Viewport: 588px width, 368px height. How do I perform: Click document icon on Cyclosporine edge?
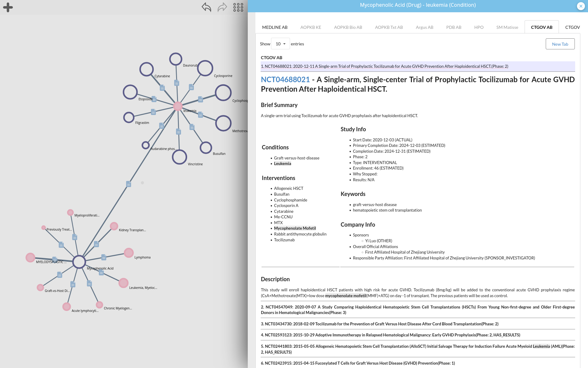pyautogui.click(x=191, y=87)
